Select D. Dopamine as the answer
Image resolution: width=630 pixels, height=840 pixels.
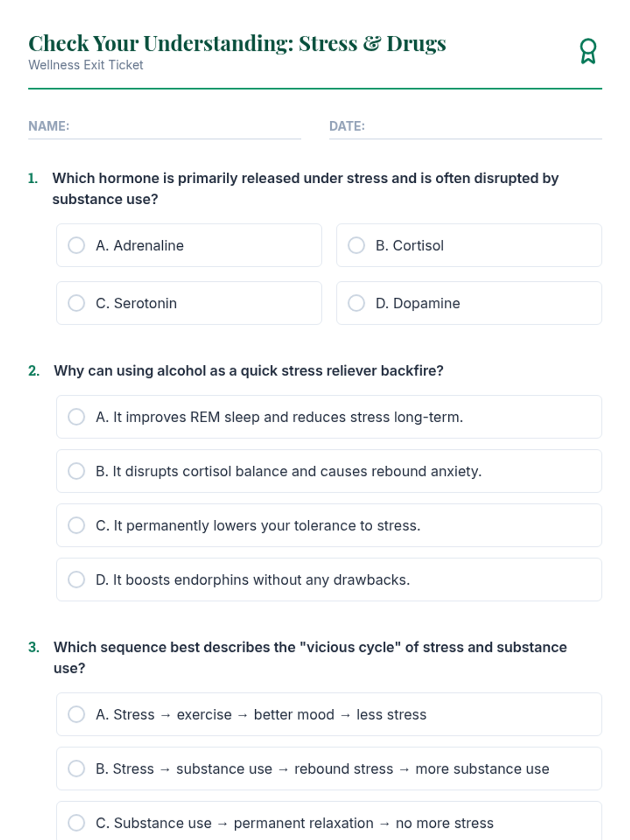[469, 303]
